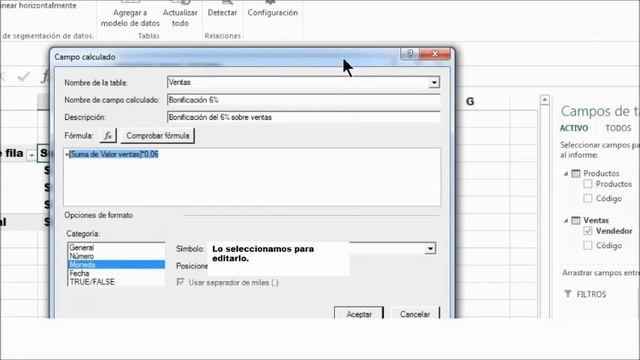Switch to TODOS tab in field list
This screenshot has width=640, height=360.
click(x=618, y=128)
